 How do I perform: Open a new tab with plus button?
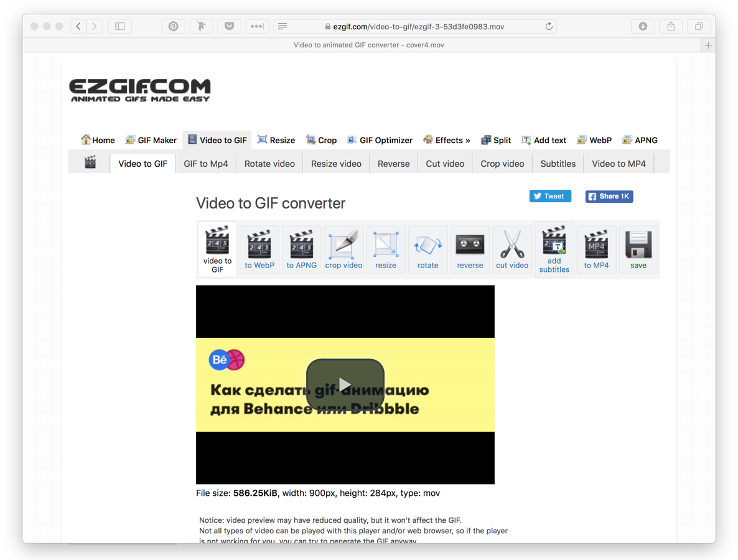708,45
